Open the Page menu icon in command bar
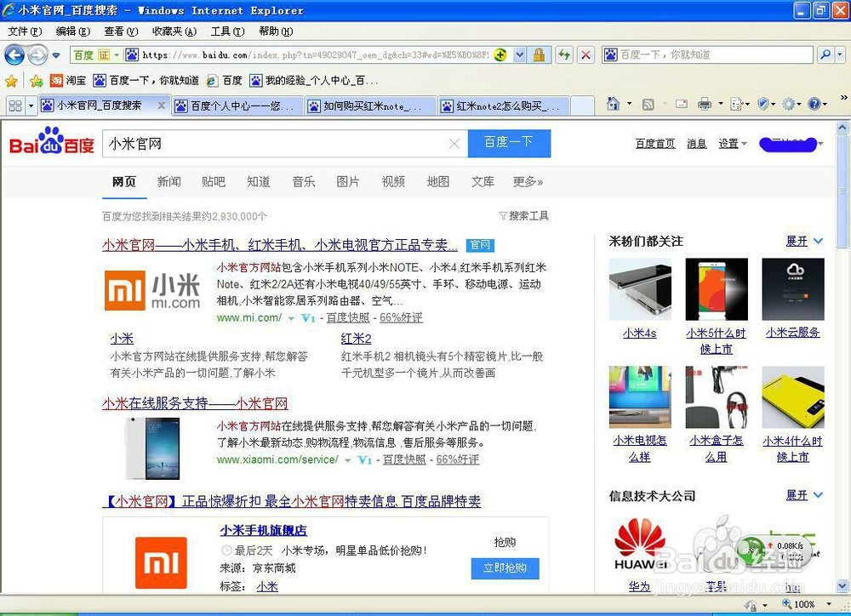 [737, 104]
